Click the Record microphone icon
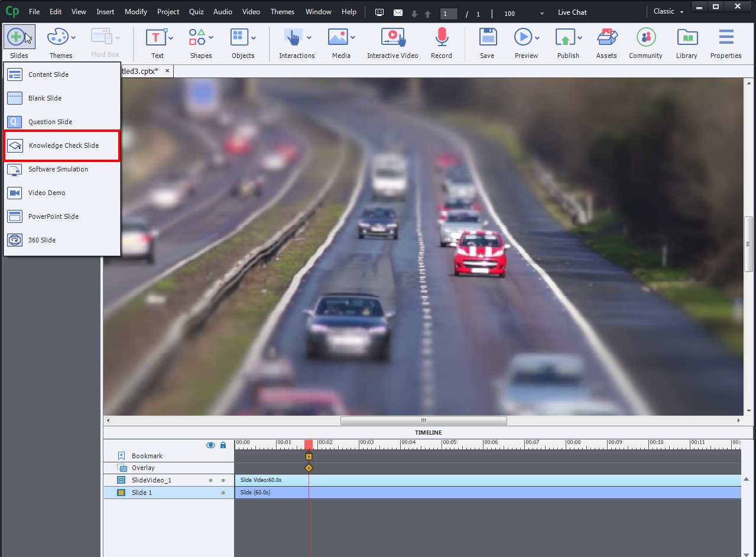The height and width of the screenshot is (557, 756). click(x=441, y=38)
